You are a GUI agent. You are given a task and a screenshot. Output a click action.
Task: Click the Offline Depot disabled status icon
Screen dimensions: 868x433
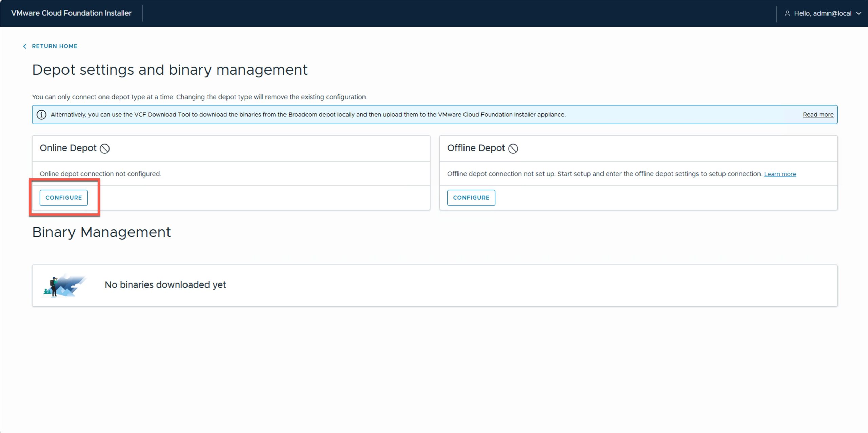(513, 149)
